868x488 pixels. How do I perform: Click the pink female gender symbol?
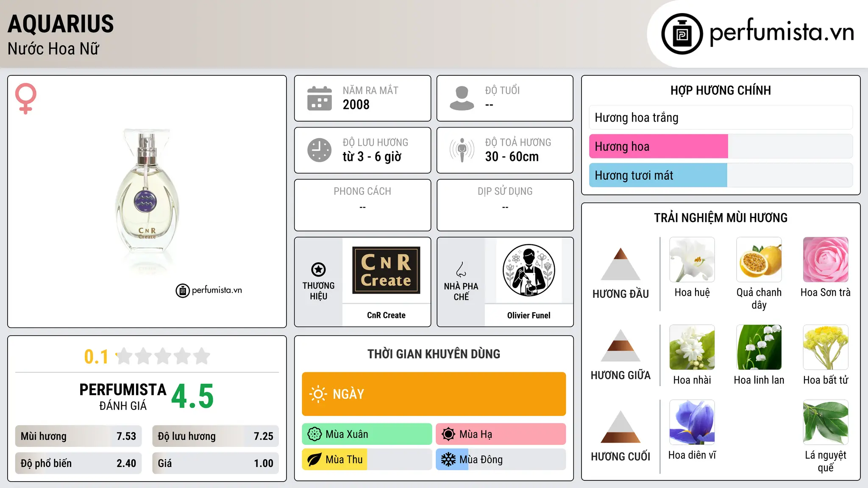point(25,98)
